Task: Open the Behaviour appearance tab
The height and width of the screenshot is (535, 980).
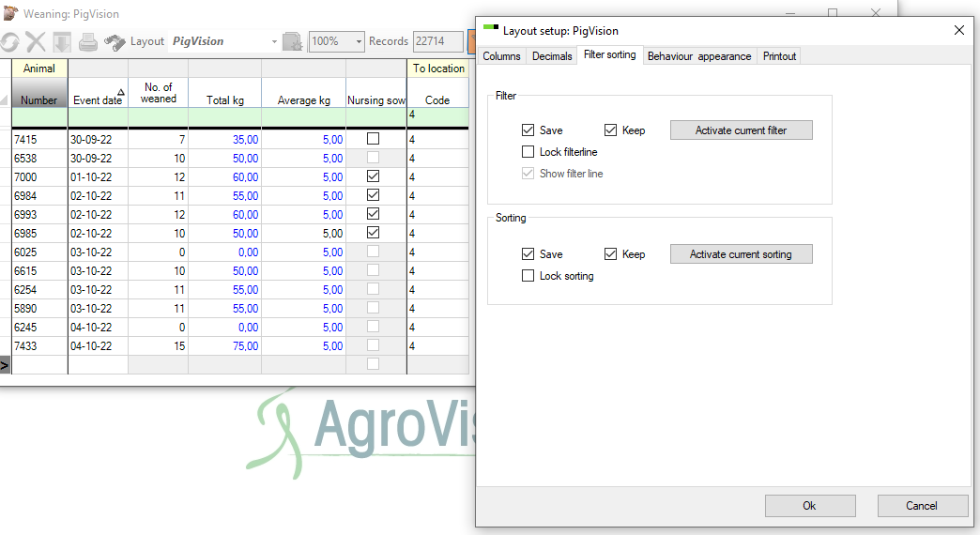Action: (x=699, y=56)
